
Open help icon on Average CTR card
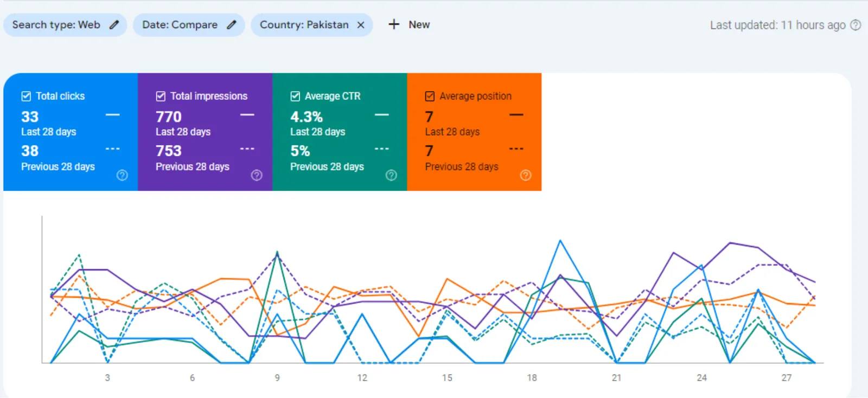point(391,175)
